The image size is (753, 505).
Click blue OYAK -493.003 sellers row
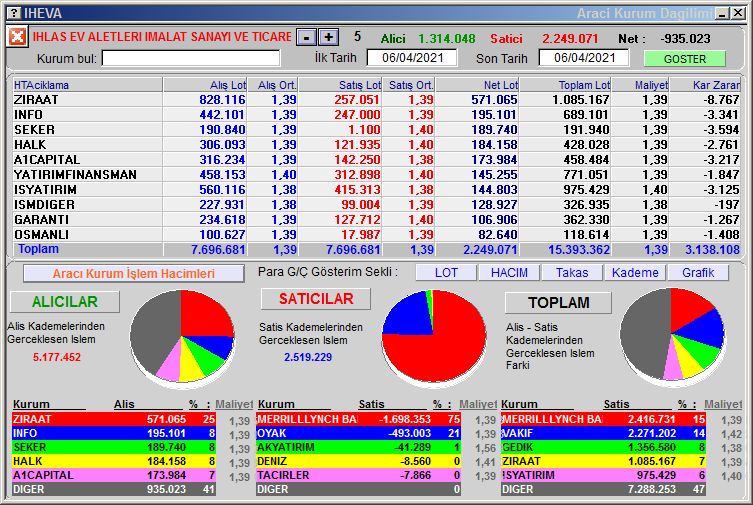click(358, 433)
